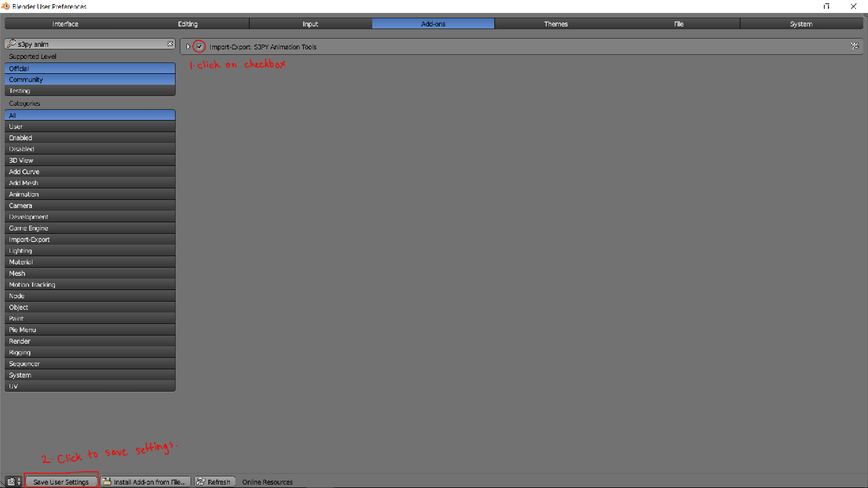
Task: Open Online Resources link
Action: (268, 482)
